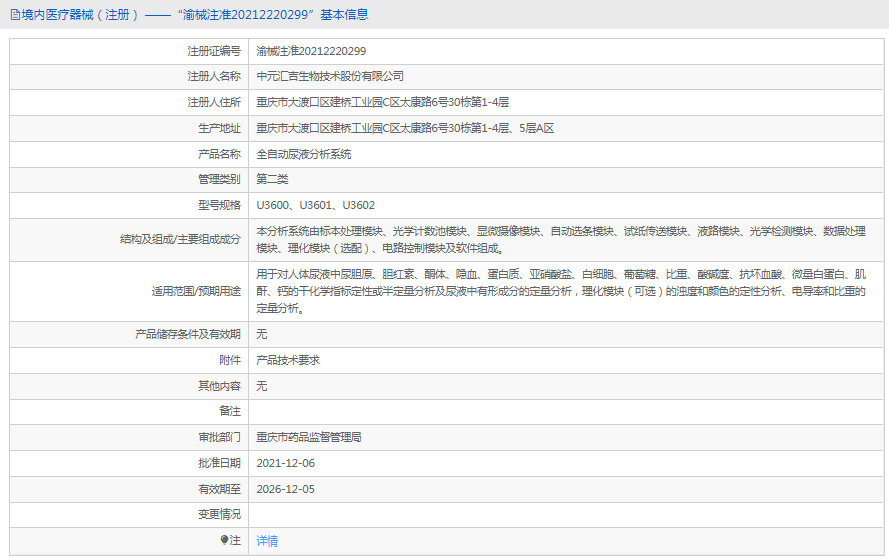Click 无 in the 其他内容 row
889x560 pixels.
(x=261, y=386)
